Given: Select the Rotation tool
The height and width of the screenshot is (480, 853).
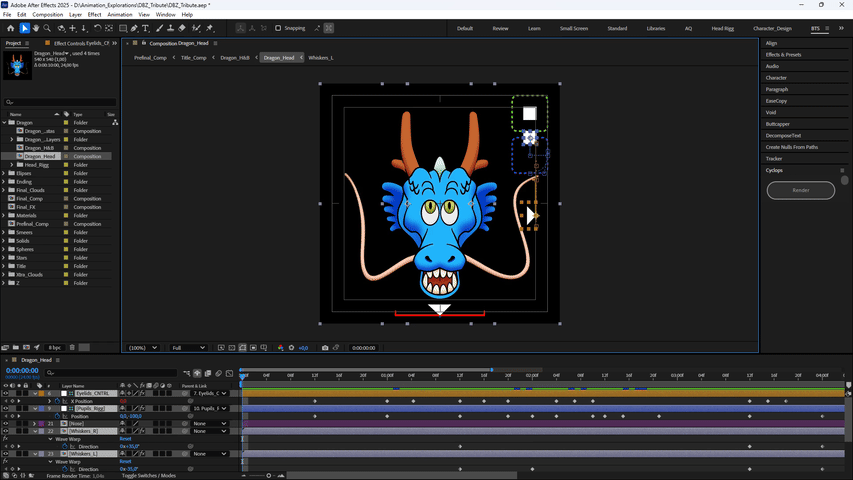Looking at the screenshot, I should (97, 28).
